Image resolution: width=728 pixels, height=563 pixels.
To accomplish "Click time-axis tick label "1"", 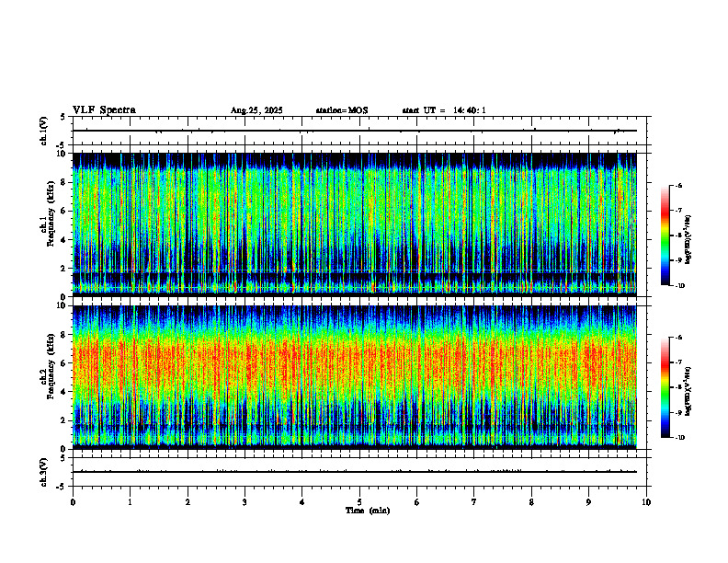I will (131, 502).
